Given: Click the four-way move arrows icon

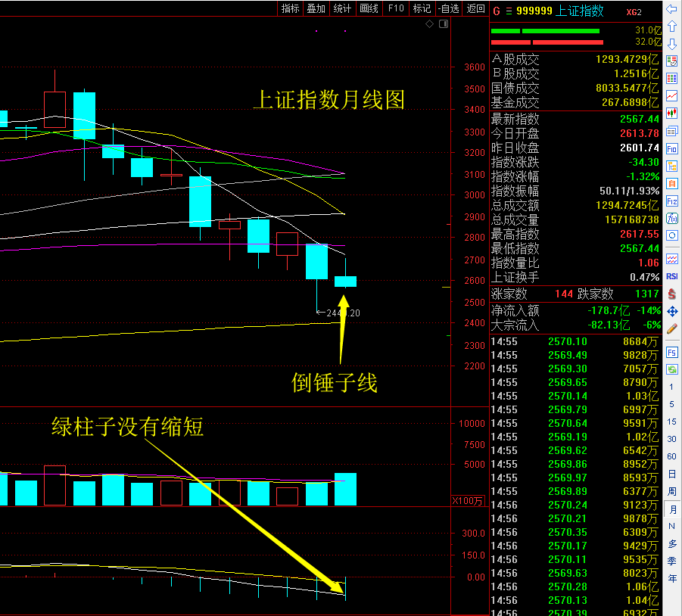Looking at the screenshot, I should pyautogui.click(x=671, y=311).
